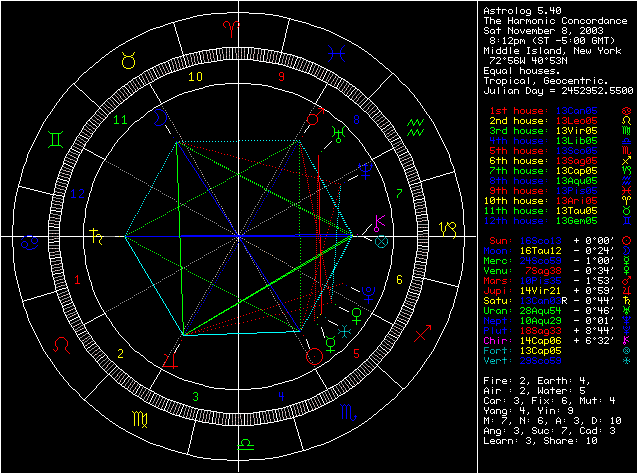Select house number 3 in the wheel
The width and height of the screenshot is (638, 474).
click(x=196, y=396)
